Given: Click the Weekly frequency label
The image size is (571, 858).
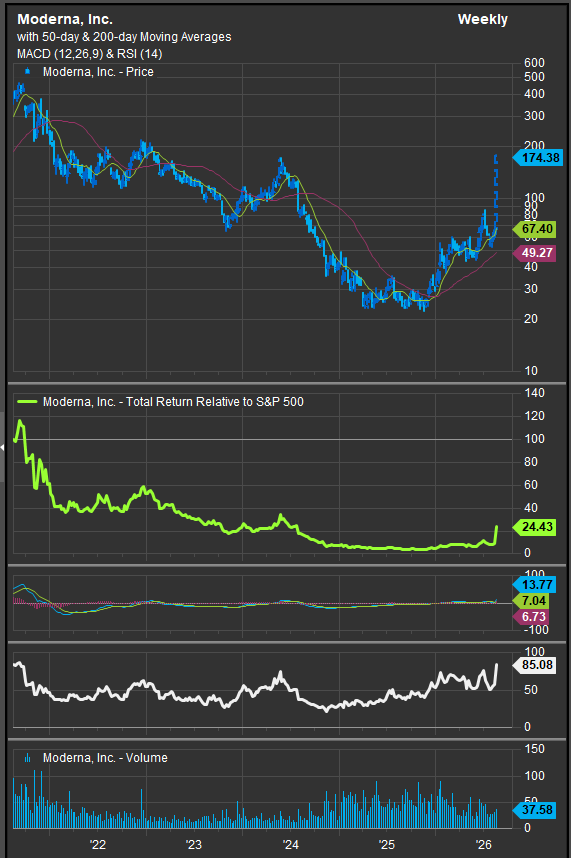Looking at the screenshot, I should click(x=482, y=20).
